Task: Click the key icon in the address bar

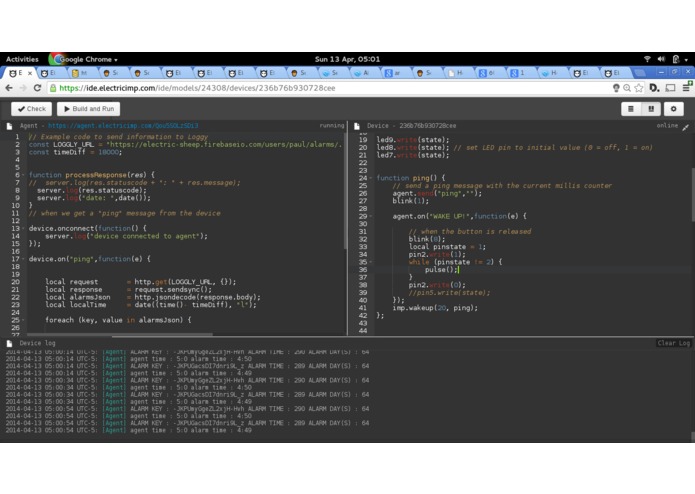Action: point(616,88)
